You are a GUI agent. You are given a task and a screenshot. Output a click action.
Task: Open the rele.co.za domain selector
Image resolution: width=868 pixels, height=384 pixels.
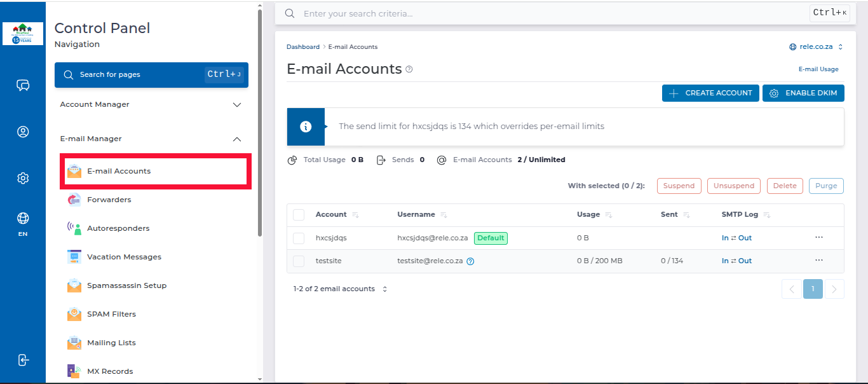pos(817,46)
